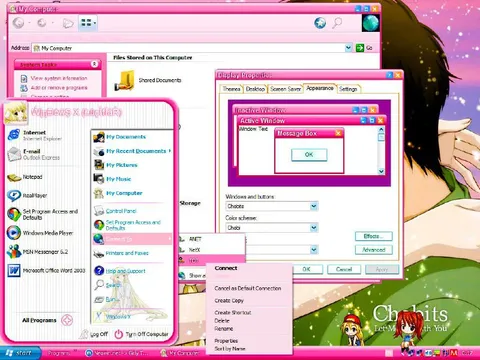Expand My Recent Documents submenu

[132, 151]
